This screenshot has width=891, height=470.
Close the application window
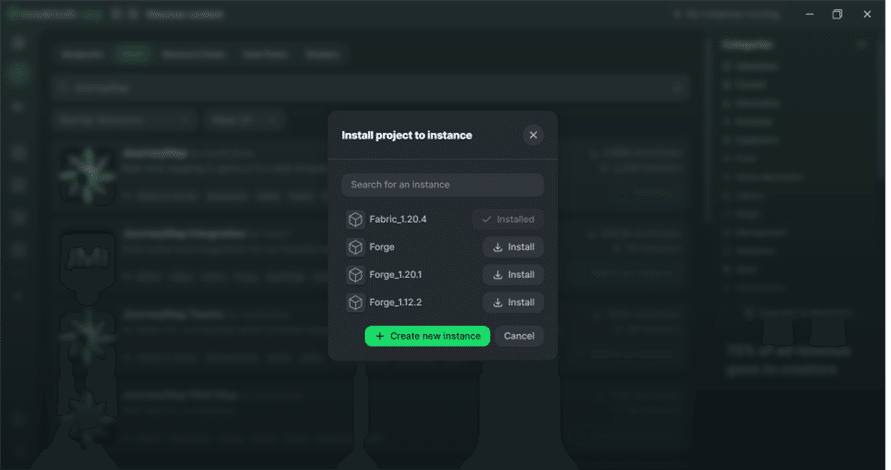pyautogui.click(x=866, y=14)
